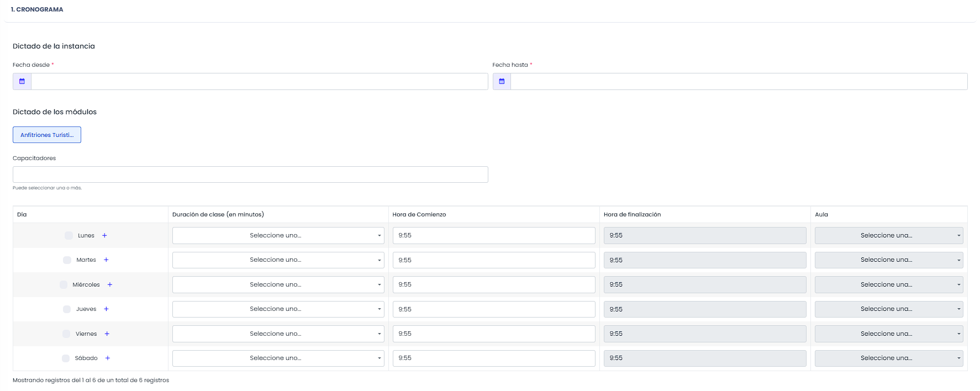Click the Fecha hasta date field
Screen dimensions: 980x391
click(x=739, y=81)
